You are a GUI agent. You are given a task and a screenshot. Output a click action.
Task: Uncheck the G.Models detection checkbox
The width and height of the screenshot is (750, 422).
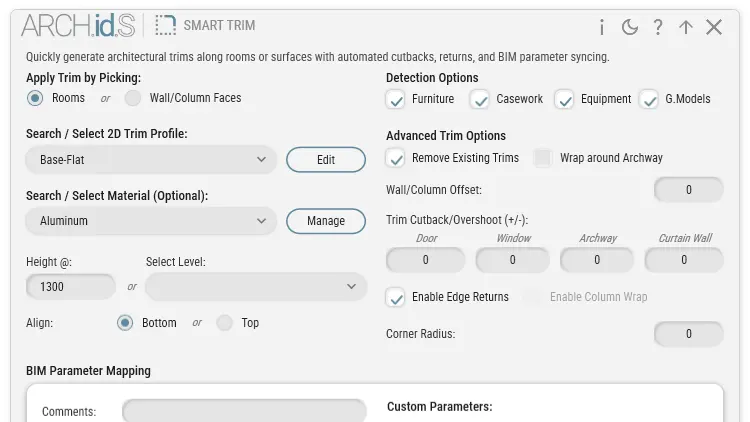(x=649, y=100)
